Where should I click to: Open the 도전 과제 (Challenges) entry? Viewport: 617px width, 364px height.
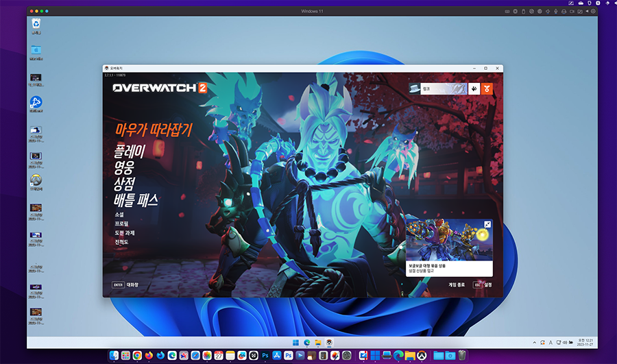pos(125,233)
